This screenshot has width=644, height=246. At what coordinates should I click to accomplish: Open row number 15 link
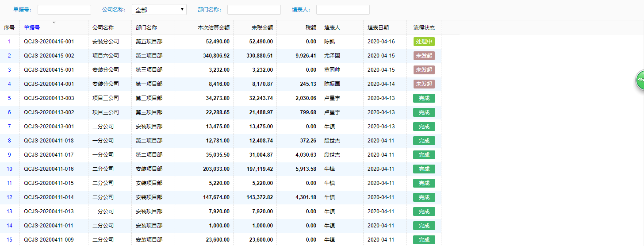click(9, 240)
